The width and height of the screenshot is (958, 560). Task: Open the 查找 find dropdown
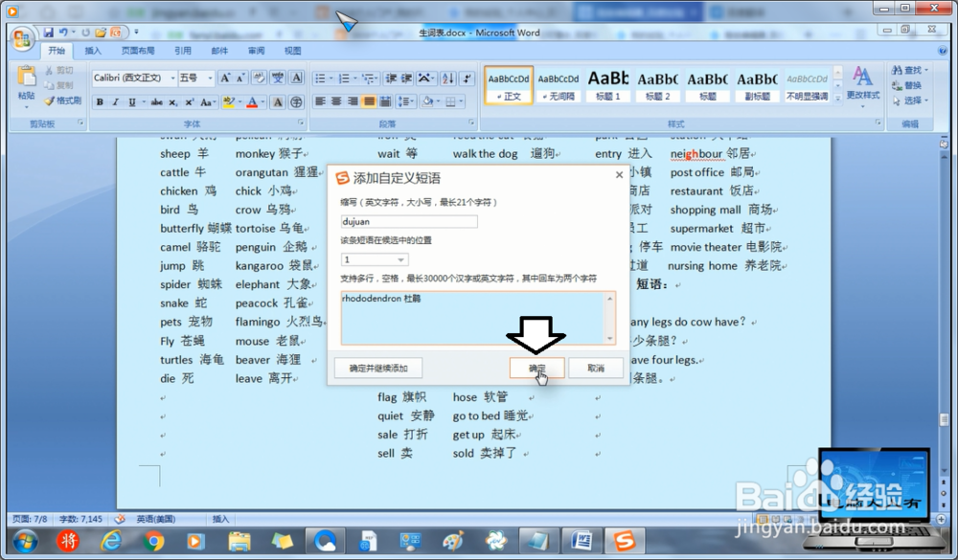[910, 70]
